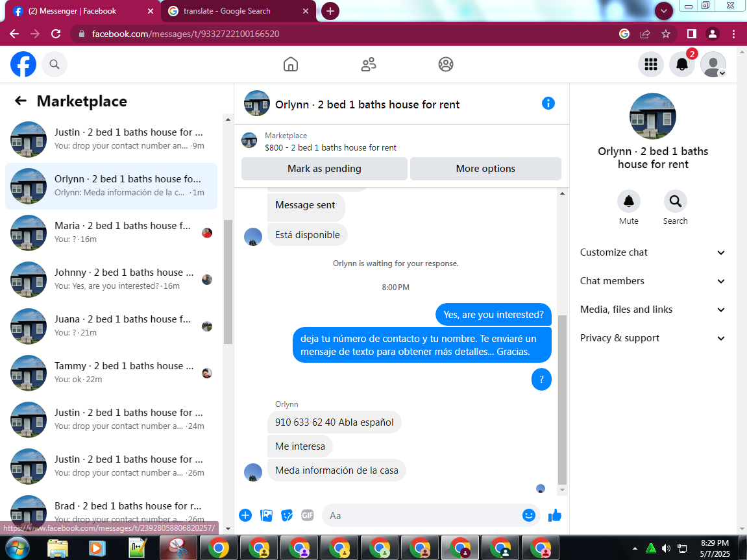
Task: Switch to Messenger | Facebook browser tab
Action: 81,11
